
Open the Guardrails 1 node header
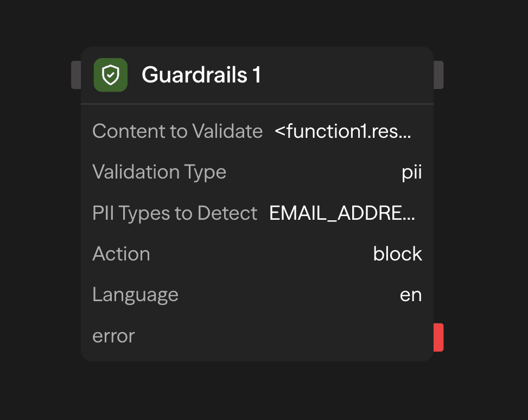click(x=257, y=75)
